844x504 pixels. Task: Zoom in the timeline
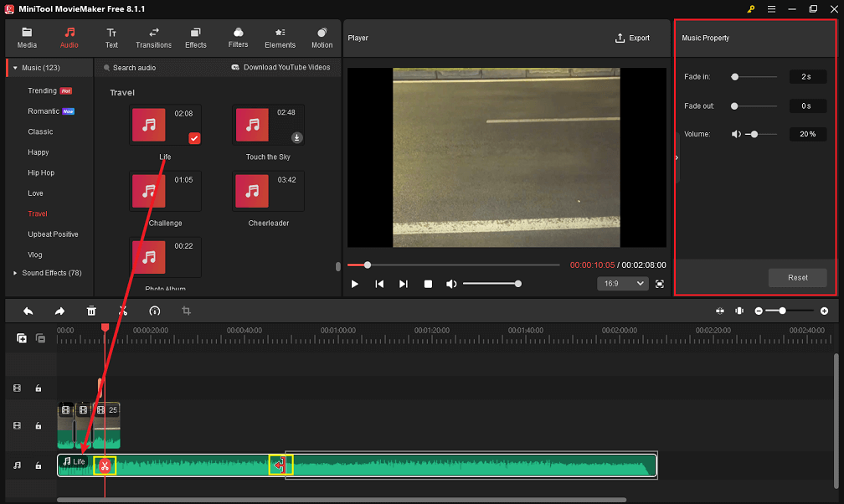coord(824,311)
